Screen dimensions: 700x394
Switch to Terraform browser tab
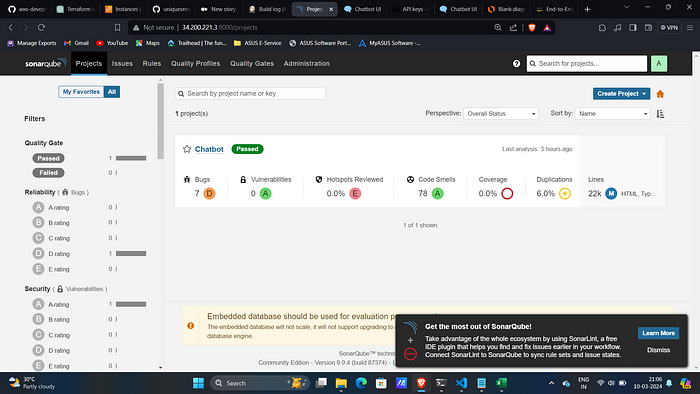(75, 9)
